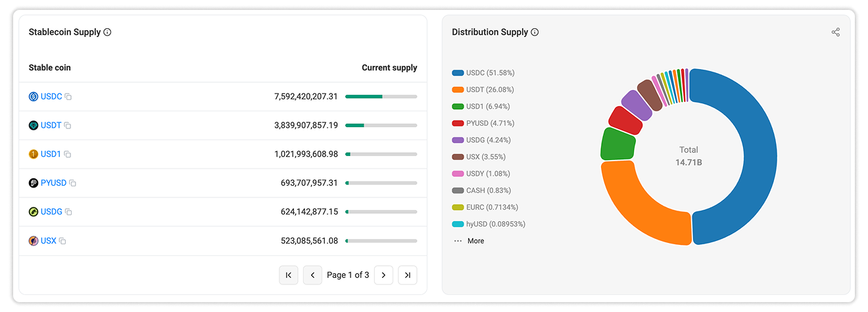
Task: Toggle USDG (4.24%) legend entry
Action: (482, 140)
